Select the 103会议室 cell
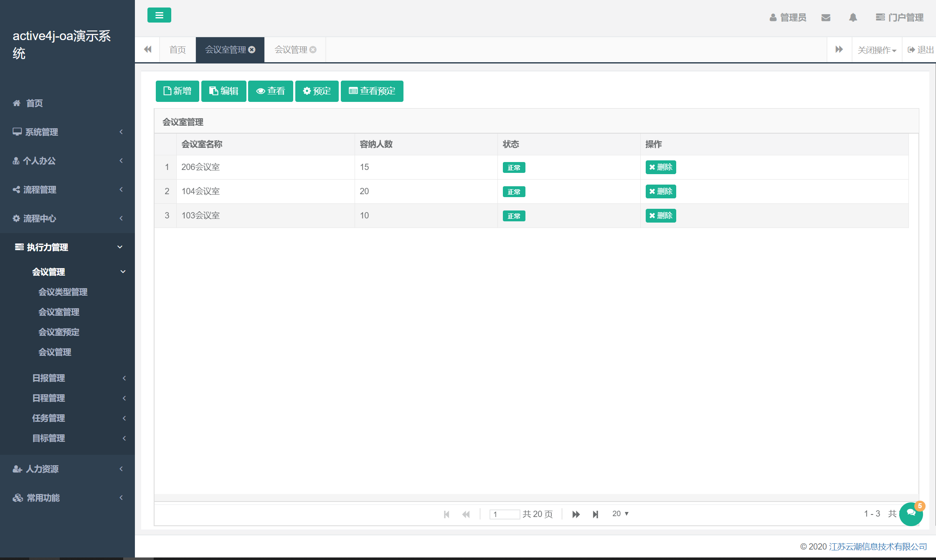 (x=266, y=215)
